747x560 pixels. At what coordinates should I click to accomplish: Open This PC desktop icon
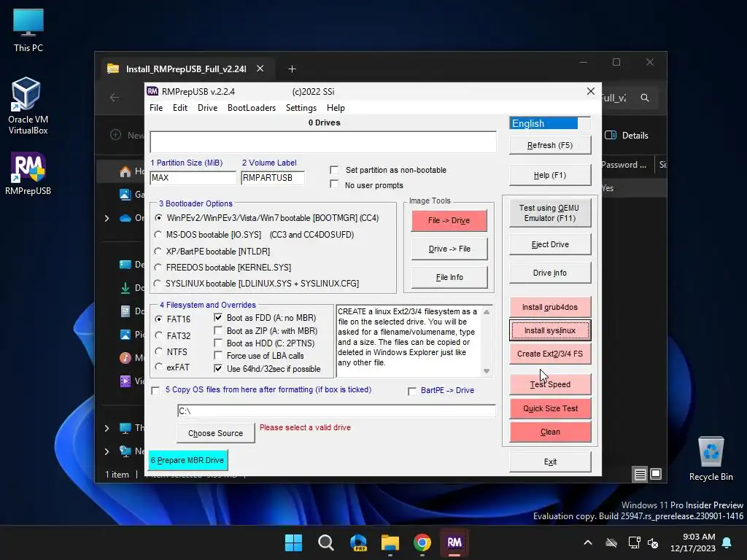tap(28, 29)
